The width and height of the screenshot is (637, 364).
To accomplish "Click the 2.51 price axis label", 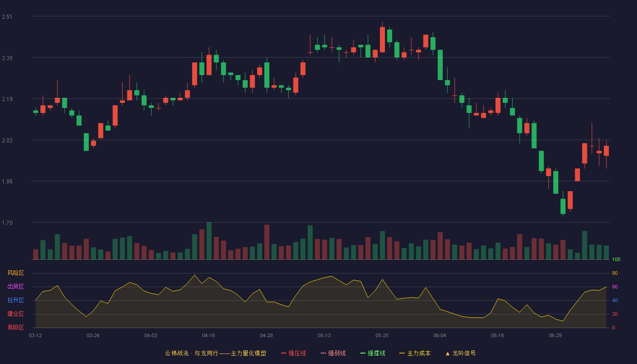I will click(x=7, y=17).
